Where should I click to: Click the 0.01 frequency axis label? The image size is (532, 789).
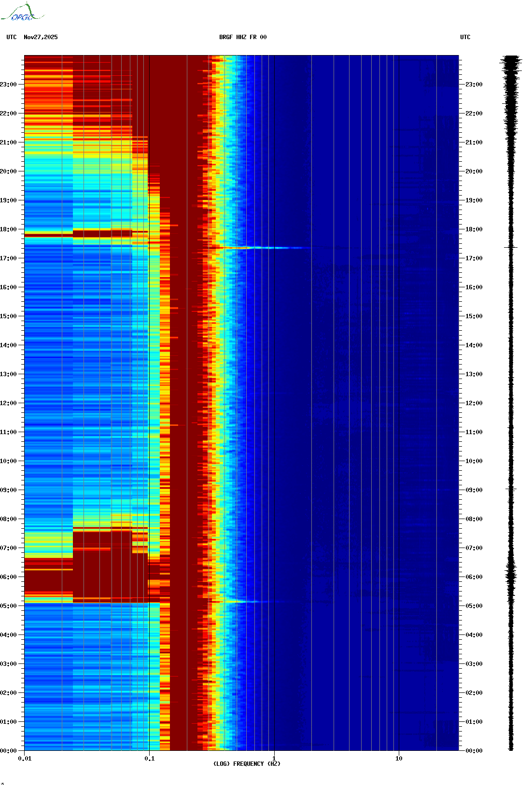click(25, 759)
